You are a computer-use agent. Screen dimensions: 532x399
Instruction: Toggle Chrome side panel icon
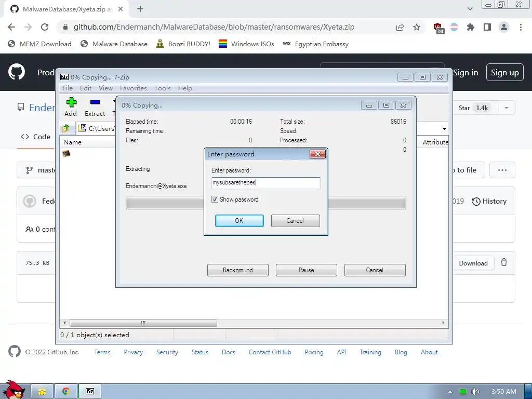(x=487, y=27)
